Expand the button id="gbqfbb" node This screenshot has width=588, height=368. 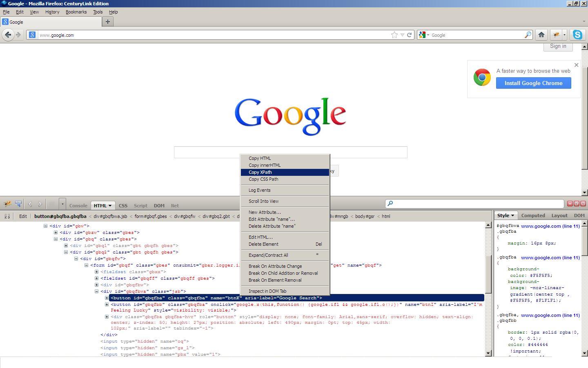pos(107,304)
